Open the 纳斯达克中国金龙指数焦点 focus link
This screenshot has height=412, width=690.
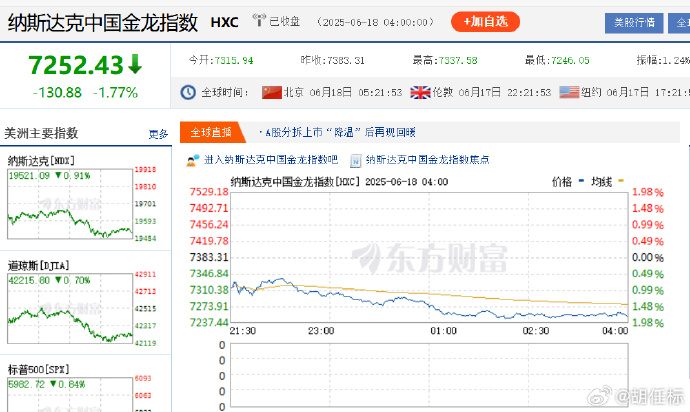tap(427, 159)
